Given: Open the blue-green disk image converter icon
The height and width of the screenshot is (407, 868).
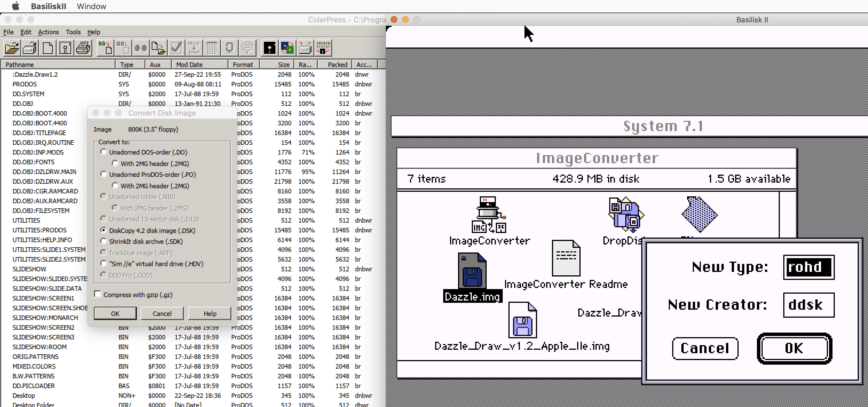Looking at the screenshot, I should pos(287,48).
